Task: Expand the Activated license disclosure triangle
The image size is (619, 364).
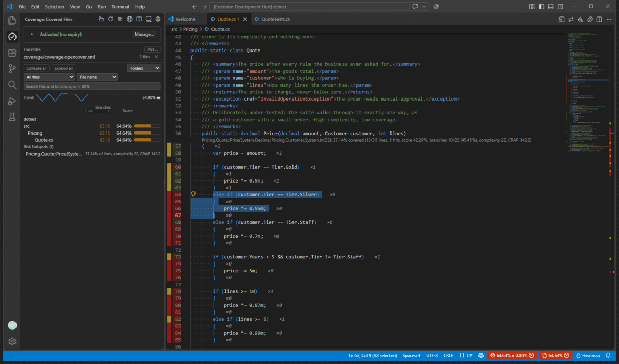Action: tap(32, 34)
